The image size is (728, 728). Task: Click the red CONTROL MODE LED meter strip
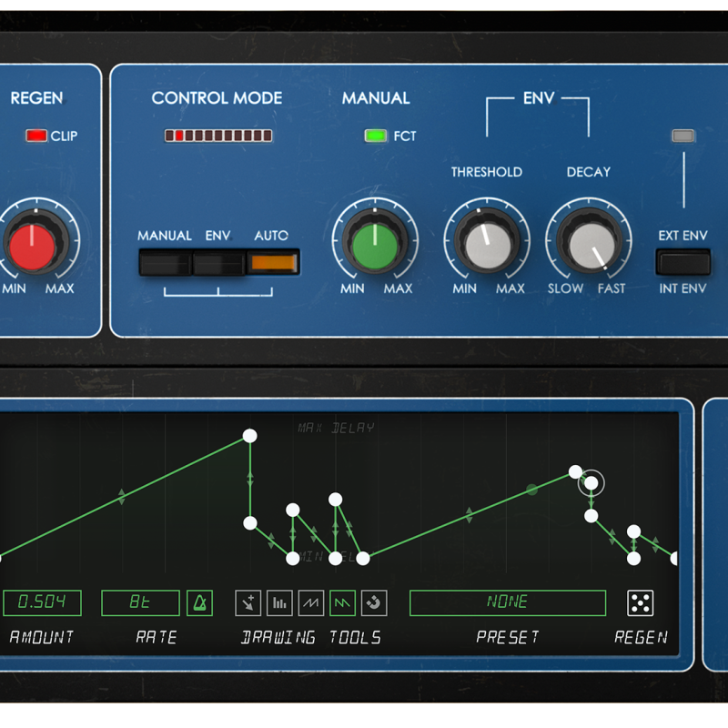[x=218, y=136]
